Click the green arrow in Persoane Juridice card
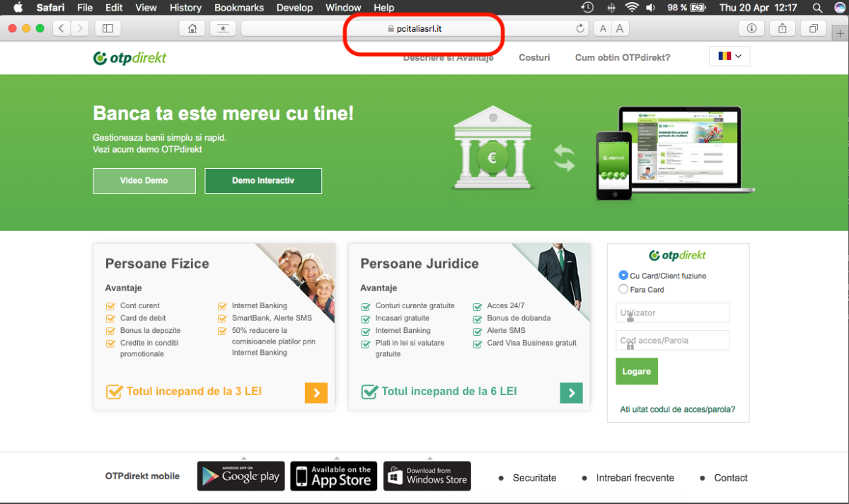Viewport: 849px width, 504px height. tap(571, 393)
